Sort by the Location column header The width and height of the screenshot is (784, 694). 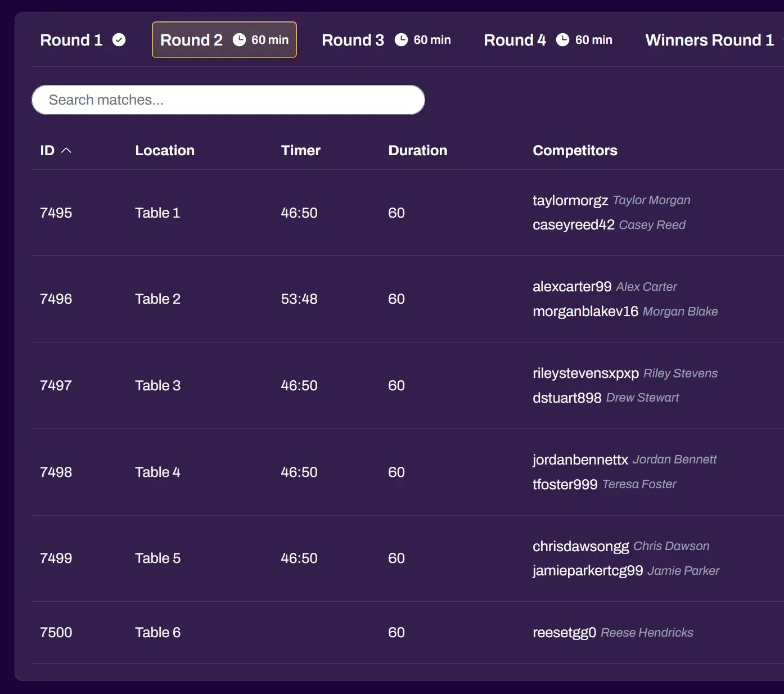pos(164,151)
